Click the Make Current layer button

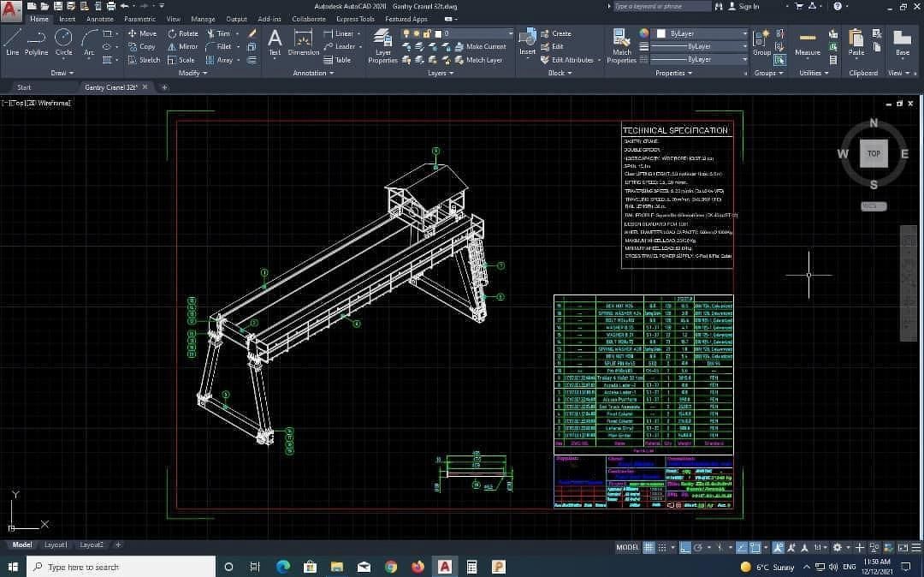(480, 46)
